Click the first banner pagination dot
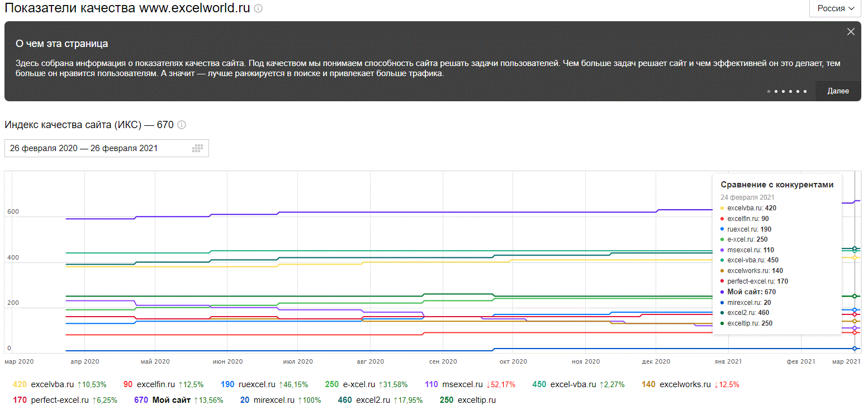 click(769, 91)
